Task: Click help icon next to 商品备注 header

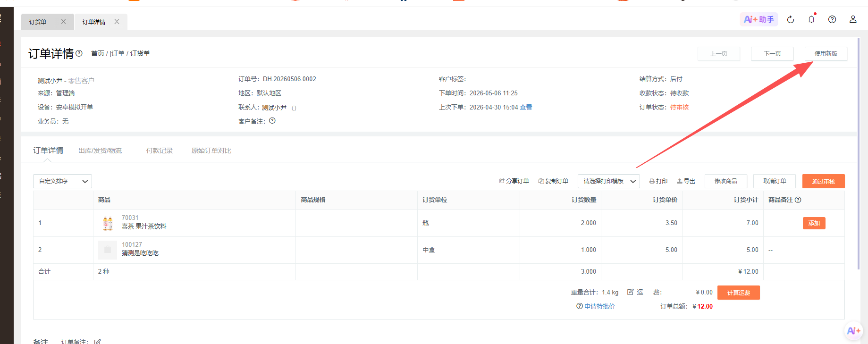Action: coord(798,200)
